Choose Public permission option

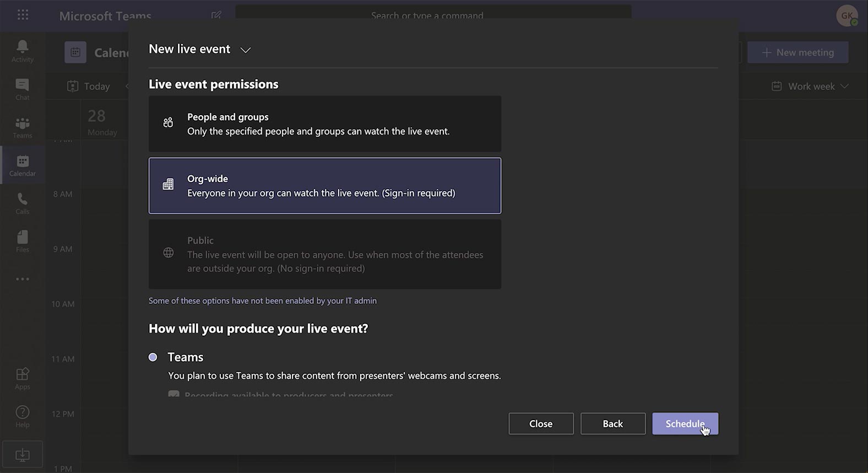(x=325, y=254)
